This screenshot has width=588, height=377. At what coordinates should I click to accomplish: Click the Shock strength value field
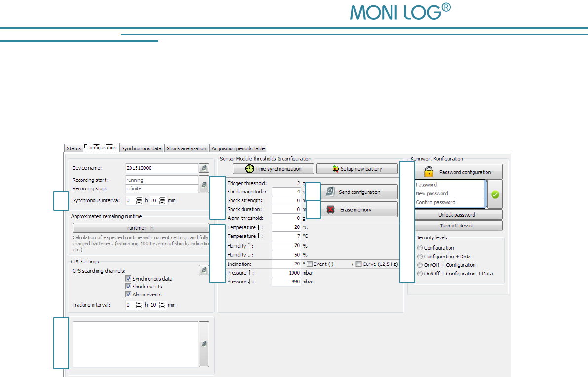[286, 200]
